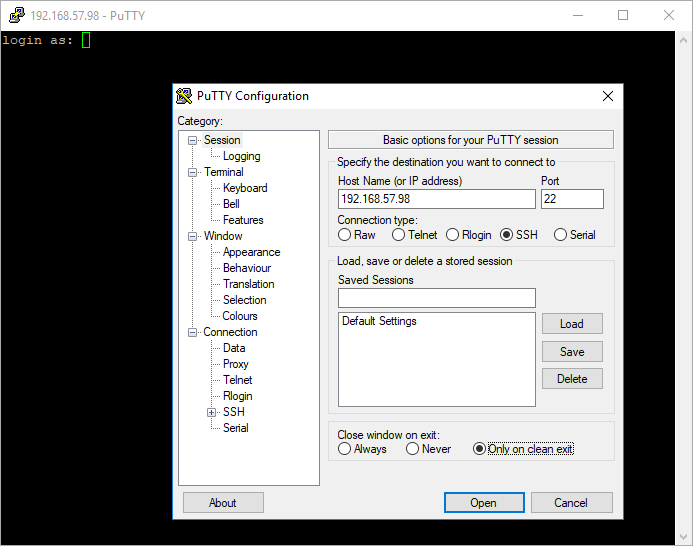Click the login as prompt cursor
The image size is (693, 546).
pos(86,40)
